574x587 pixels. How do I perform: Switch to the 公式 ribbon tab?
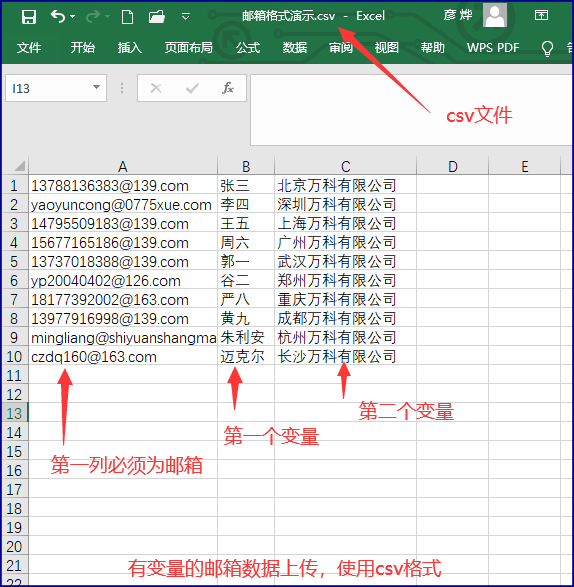[x=248, y=48]
